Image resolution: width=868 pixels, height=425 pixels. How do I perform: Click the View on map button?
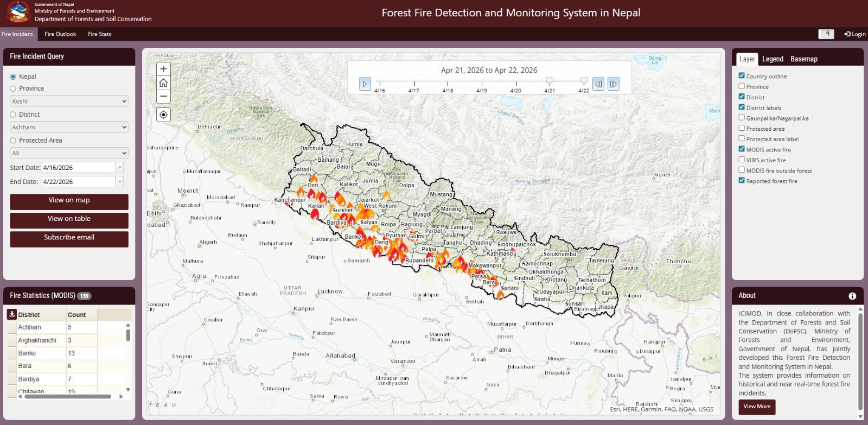click(x=69, y=201)
